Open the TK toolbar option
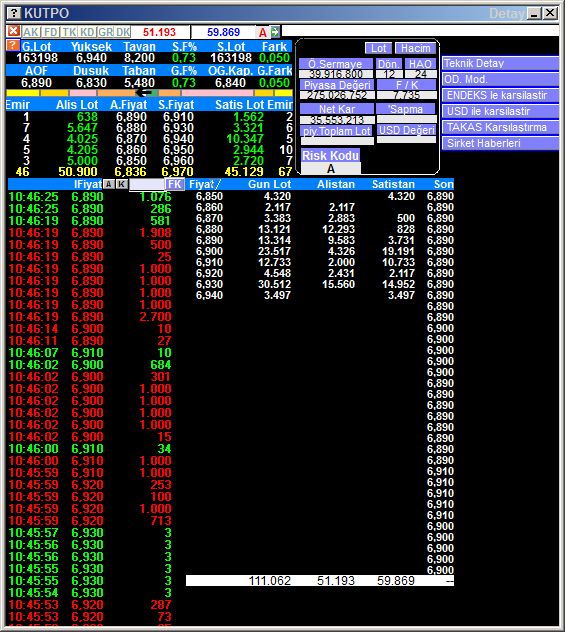This screenshot has height=632, width=565. click(69, 32)
